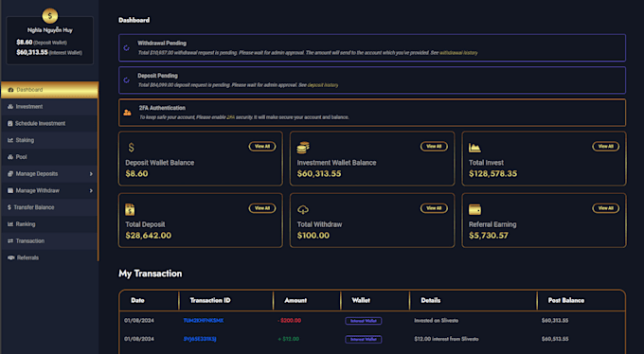The height and width of the screenshot is (354, 644).
Task: Click View All on Total Deposit card
Action: tap(262, 208)
